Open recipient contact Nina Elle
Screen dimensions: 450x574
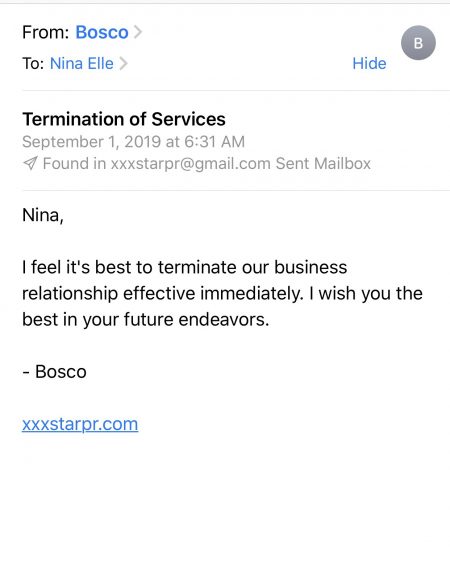pos(82,63)
